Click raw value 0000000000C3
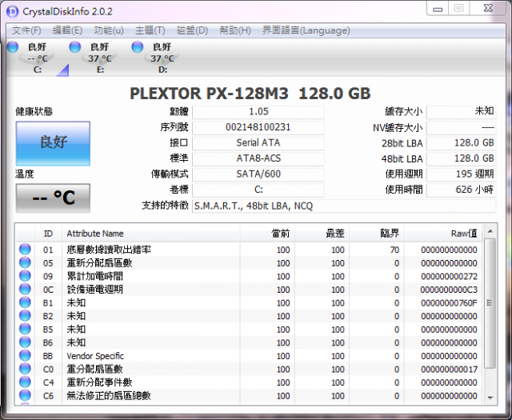Image resolution: width=512 pixels, height=420 pixels. [449, 290]
